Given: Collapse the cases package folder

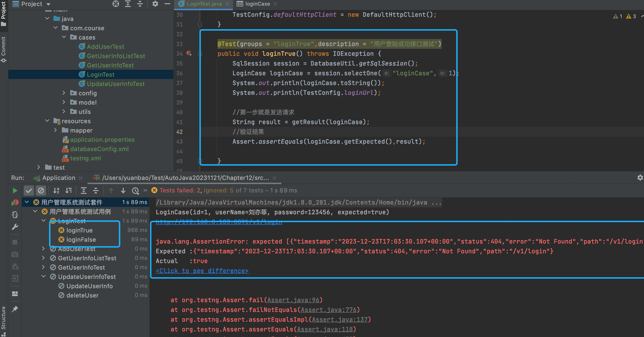Looking at the screenshot, I should (x=64, y=37).
